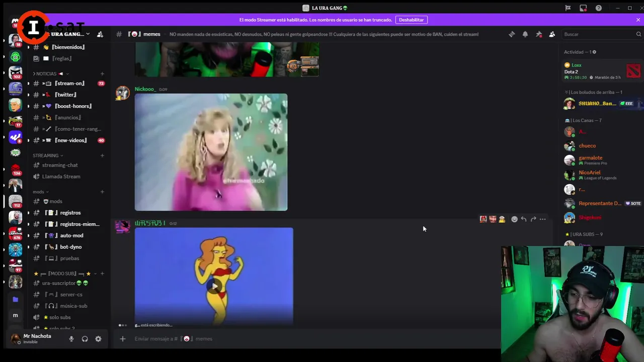Join Llamada Stream voice channel
Screen dimensions: 644x362
coord(68,176)
